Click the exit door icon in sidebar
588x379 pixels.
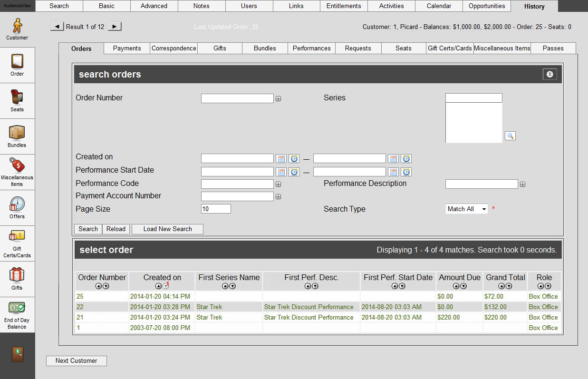(x=17, y=354)
